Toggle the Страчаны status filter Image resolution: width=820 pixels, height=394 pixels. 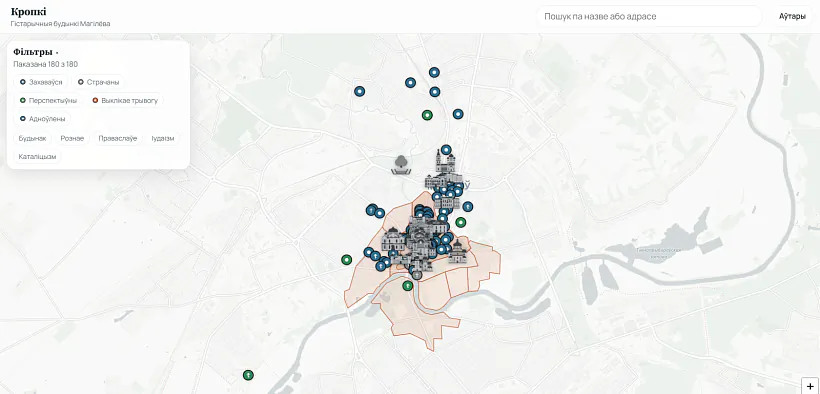(98, 82)
